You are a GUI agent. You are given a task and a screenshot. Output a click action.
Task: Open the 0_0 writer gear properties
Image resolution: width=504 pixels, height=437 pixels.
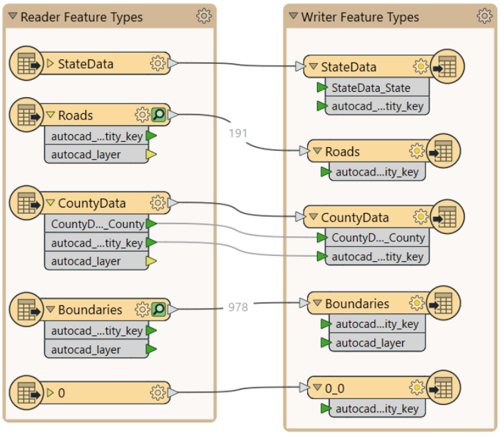[417, 388]
